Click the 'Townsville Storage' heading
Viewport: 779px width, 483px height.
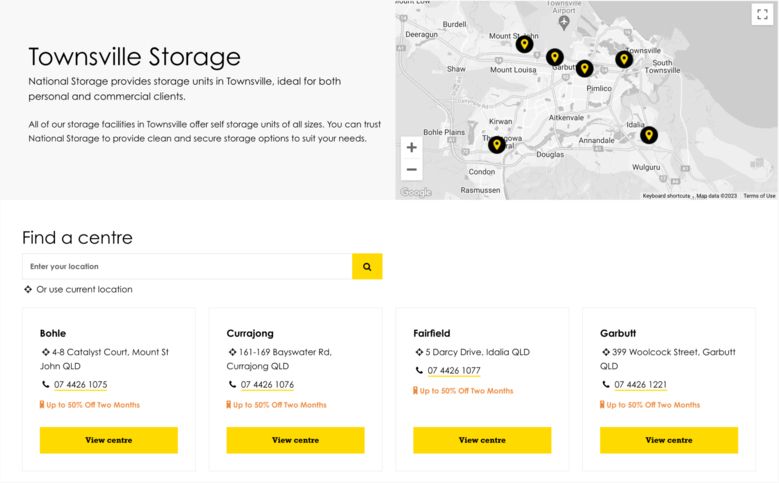[x=135, y=57]
